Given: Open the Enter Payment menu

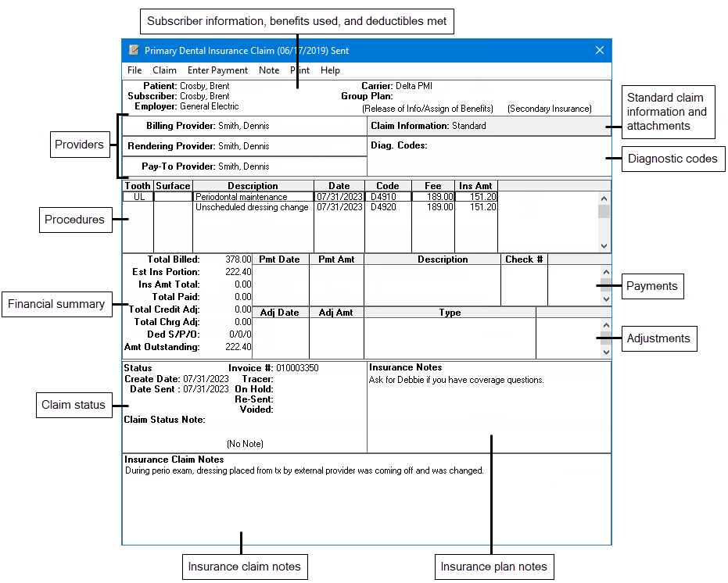Looking at the screenshot, I should [x=217, y=70].
